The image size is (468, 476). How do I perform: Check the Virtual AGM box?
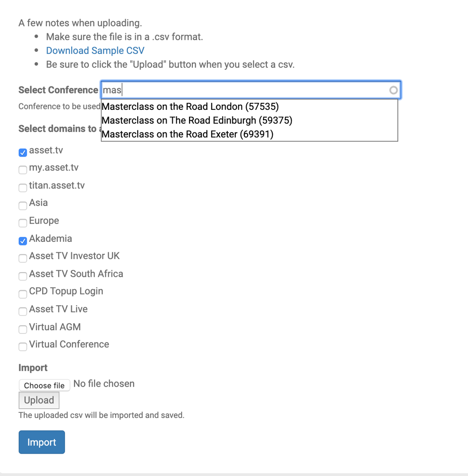(x=23, y=329)
